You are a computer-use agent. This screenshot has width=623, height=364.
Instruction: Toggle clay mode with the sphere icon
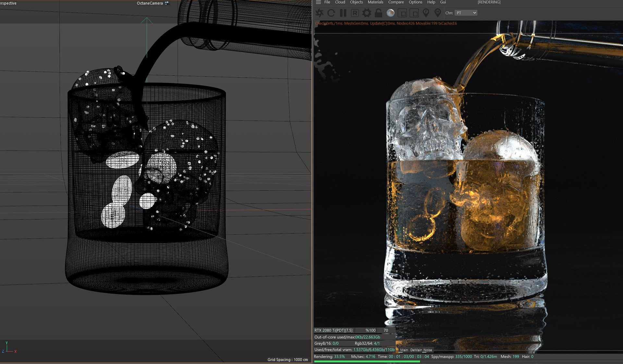tap(390, 13)
